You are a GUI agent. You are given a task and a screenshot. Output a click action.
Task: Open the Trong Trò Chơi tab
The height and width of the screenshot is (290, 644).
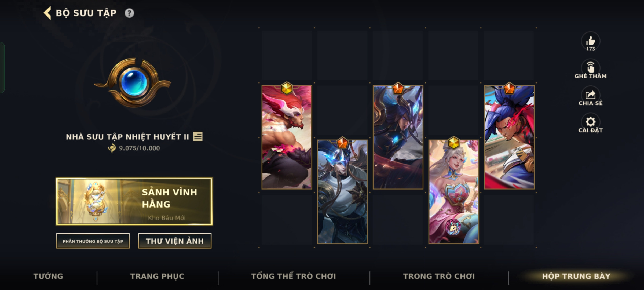[439, 276]
